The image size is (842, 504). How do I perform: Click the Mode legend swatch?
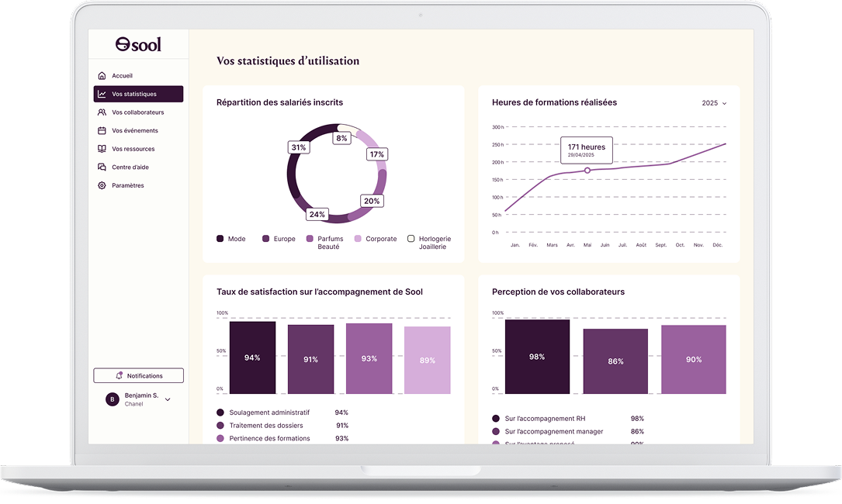(x=220, y=239)
